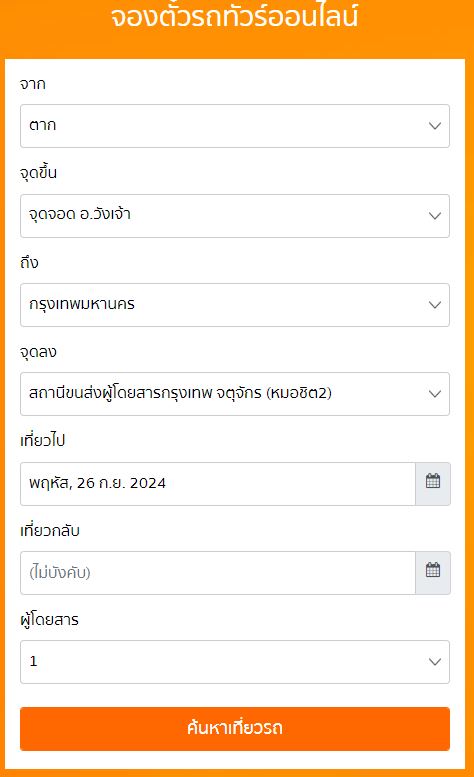Open the calendar icon for เที่ยวไป
Screen dimensions: 474x777
pos(433,484)
